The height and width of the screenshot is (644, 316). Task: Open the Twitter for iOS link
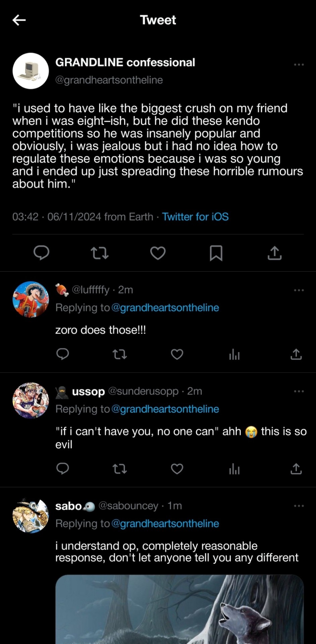pos(195,217)
